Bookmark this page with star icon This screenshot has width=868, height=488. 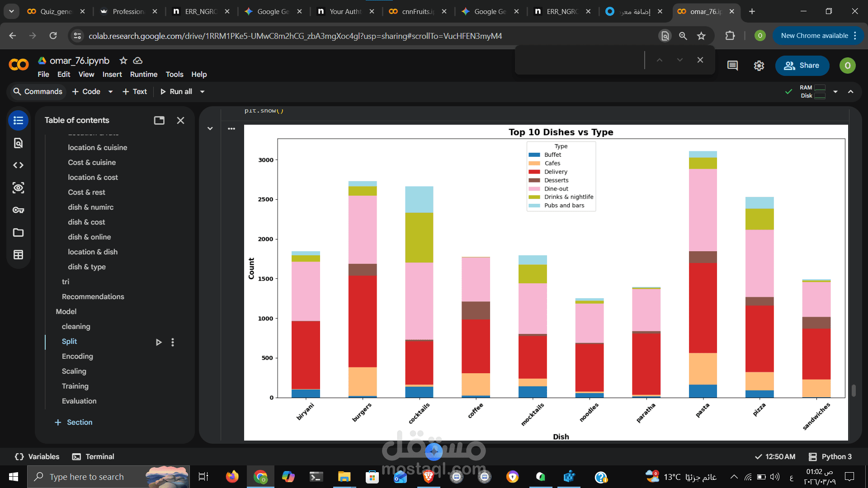[701, 36]
